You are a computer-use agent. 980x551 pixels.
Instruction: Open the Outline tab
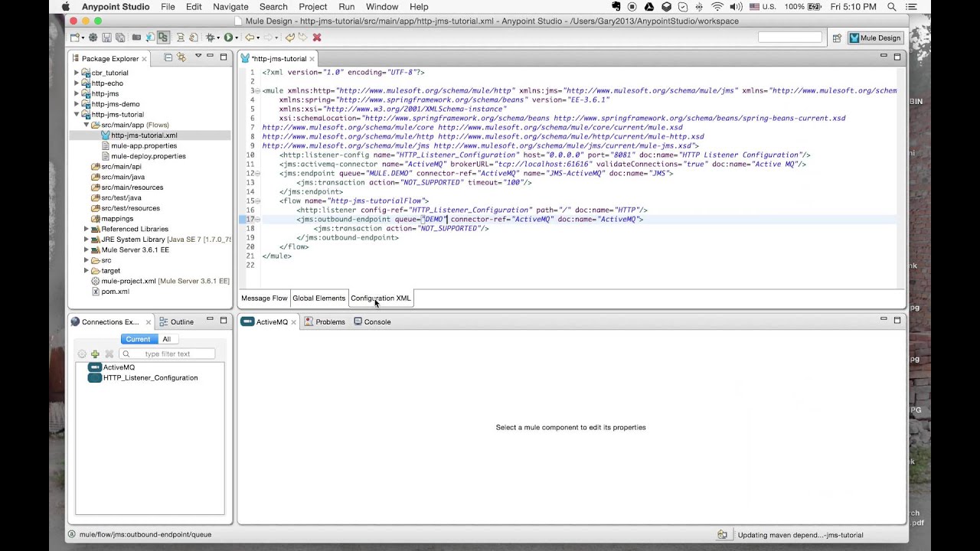pyautogui.click(x=176, y=322)
